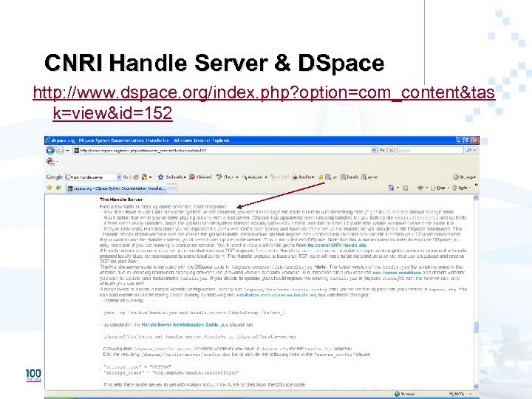The image size is (532, 399).
Task: Click the Google toolbar Bookmarks star
Action: (x=160, y=177)
